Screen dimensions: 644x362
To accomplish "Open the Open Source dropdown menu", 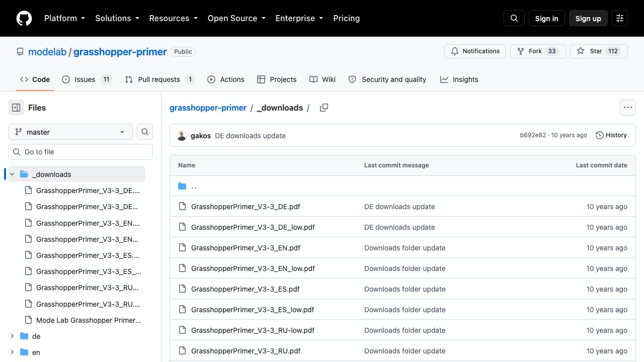I will (x=236, y=18).
